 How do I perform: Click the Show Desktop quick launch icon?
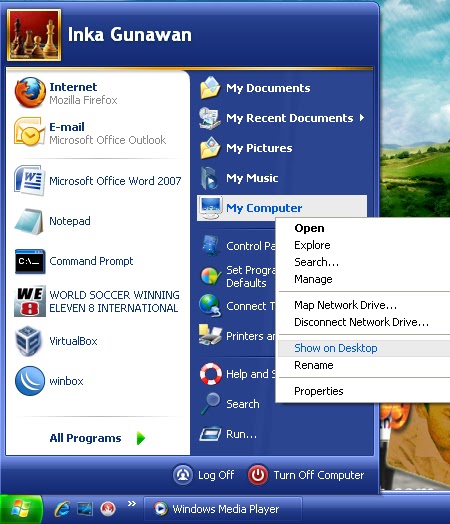(85, 509)
